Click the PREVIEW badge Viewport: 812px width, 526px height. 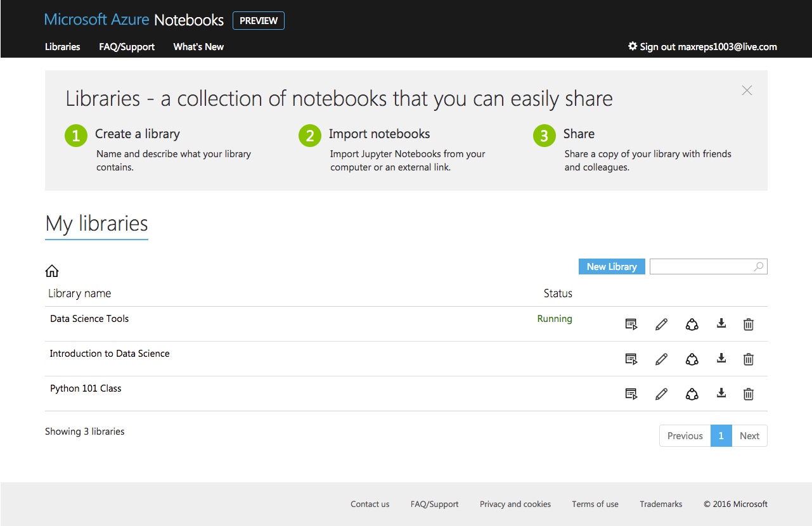[x=259, y=21]
